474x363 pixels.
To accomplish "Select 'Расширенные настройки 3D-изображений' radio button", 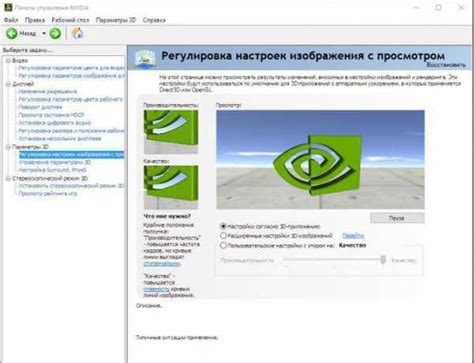I will pos(223,236).
